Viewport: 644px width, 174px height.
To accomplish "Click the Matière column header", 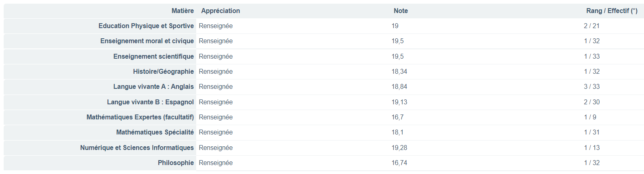I will [x=182, y=11].
